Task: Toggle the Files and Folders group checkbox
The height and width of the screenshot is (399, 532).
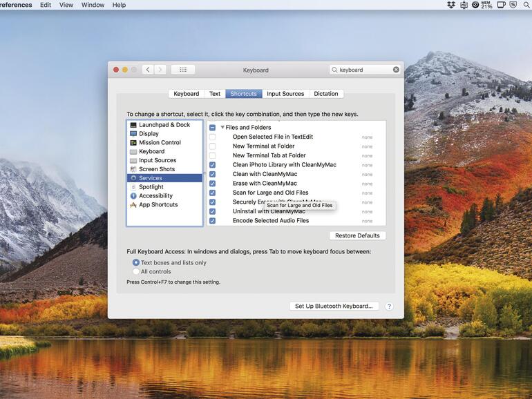Action: [212, 128]
